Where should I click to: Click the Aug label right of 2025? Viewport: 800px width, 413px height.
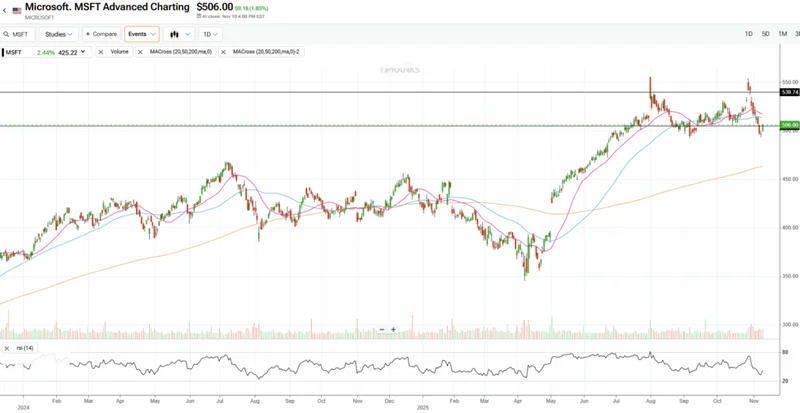650,401
